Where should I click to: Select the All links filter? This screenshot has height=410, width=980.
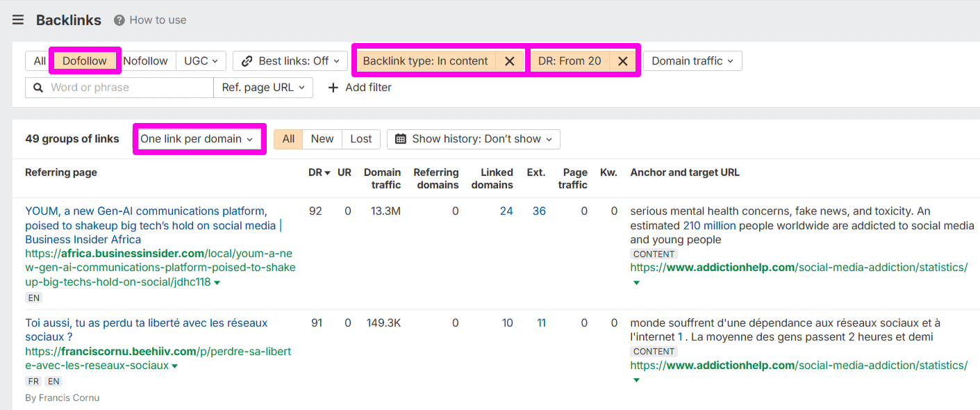point(38,60)
